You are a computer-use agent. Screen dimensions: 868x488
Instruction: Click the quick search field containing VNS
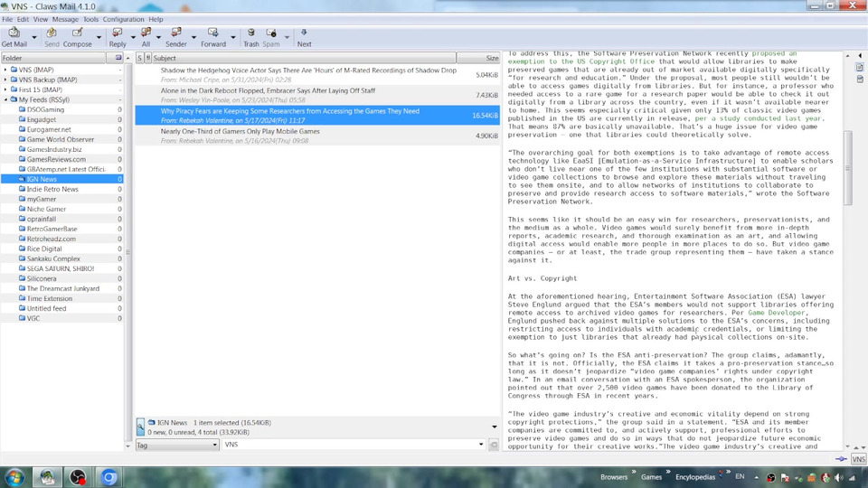[x=349, y=445]
